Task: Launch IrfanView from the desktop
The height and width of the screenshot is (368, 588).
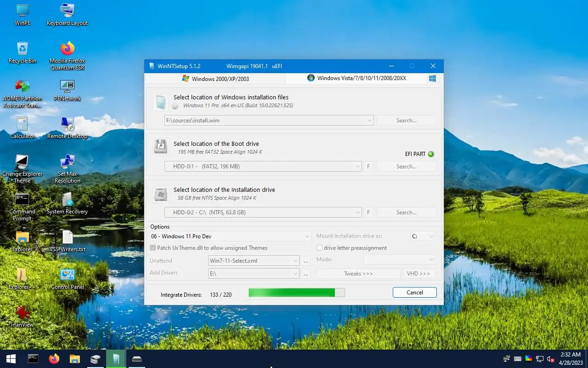Action: click(22, 316)
